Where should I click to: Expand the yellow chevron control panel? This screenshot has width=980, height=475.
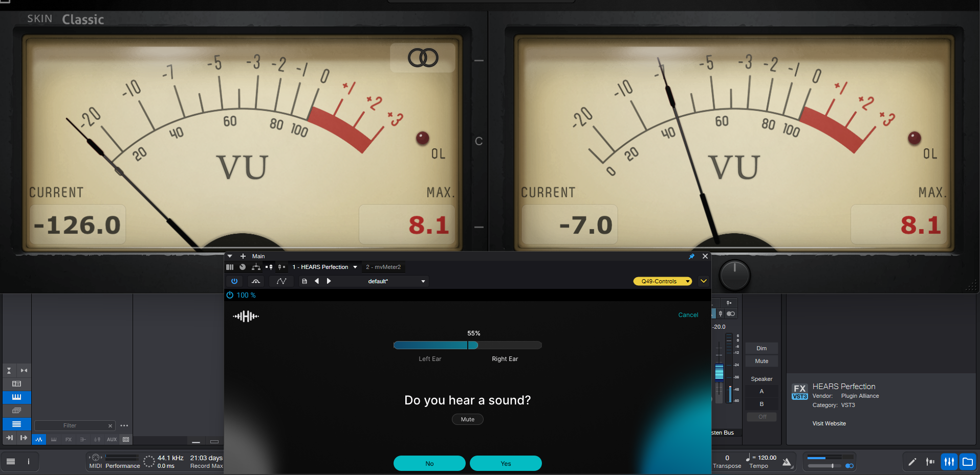pos(704,281)
